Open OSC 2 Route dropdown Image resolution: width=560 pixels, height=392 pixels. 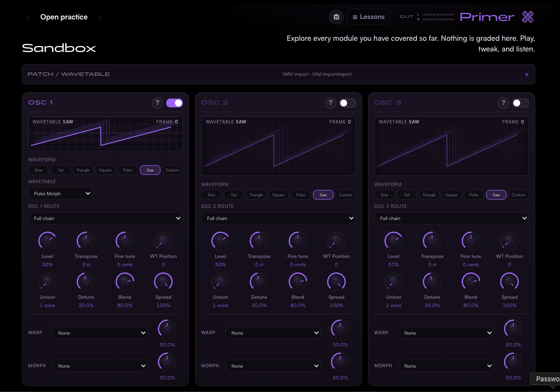pyautogui.click(x=279, y=218)
